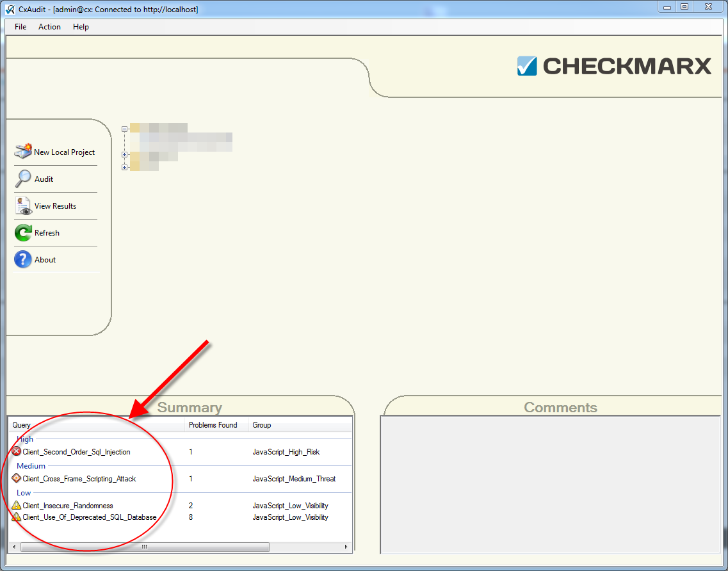Click the Audit magnifying glass icon
The width and height of the screenshot is (728, 571).
tap(23, 179)
